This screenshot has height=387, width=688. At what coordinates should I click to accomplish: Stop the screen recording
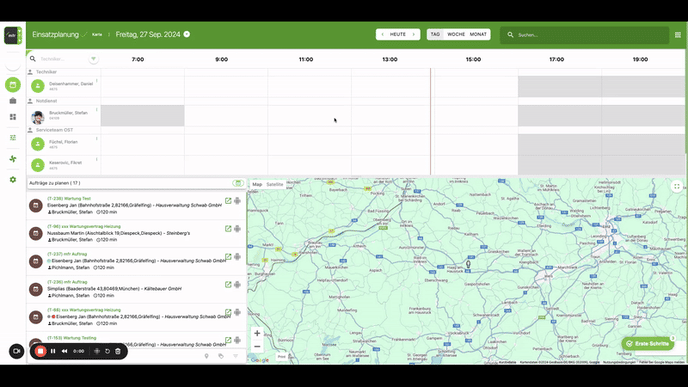[x=40, y=351]
